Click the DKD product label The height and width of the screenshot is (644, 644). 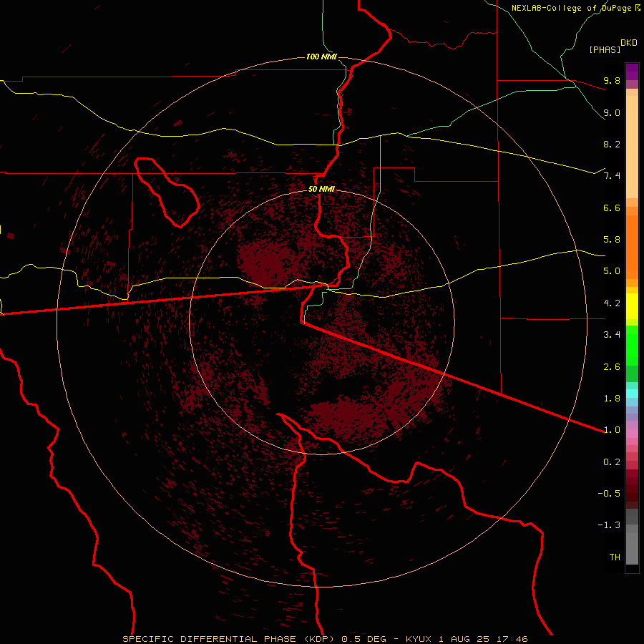coord(629,43)
